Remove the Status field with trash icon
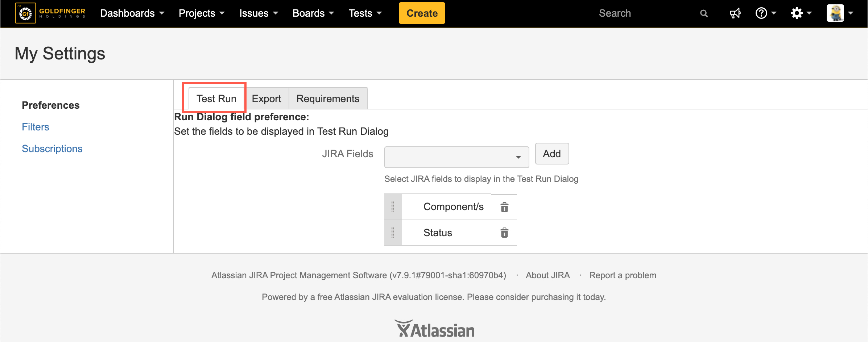 pos(504,233)
